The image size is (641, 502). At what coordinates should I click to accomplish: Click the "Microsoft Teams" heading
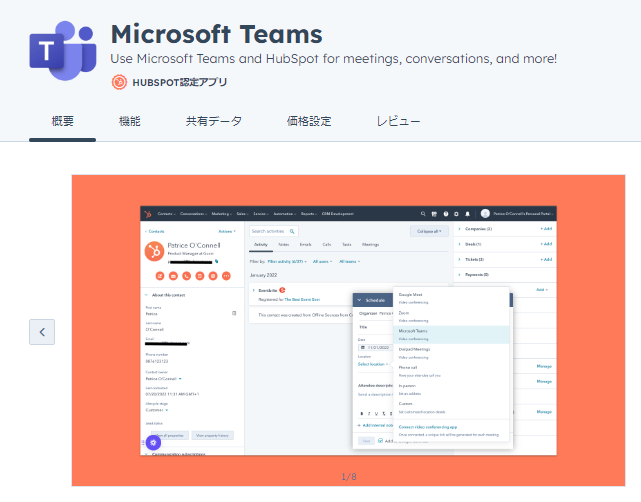pos(217,34)
